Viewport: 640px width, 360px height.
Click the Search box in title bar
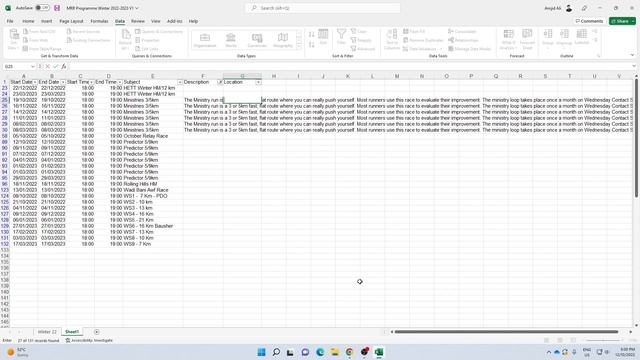coord(322,8)
